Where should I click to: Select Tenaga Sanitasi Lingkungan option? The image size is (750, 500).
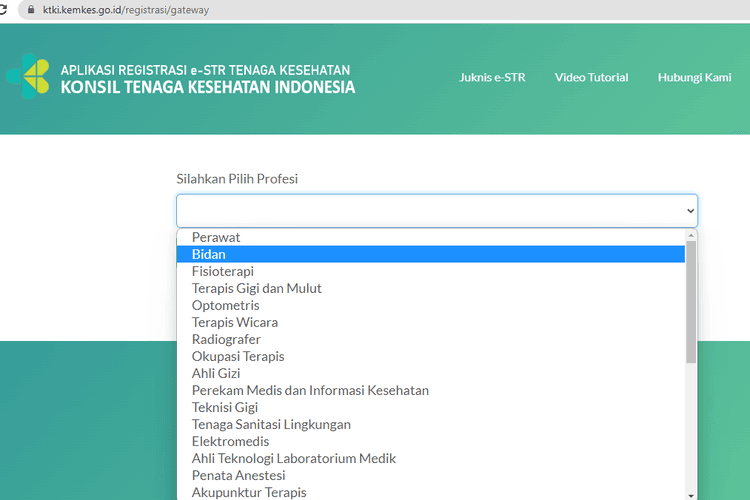point(430,424)
